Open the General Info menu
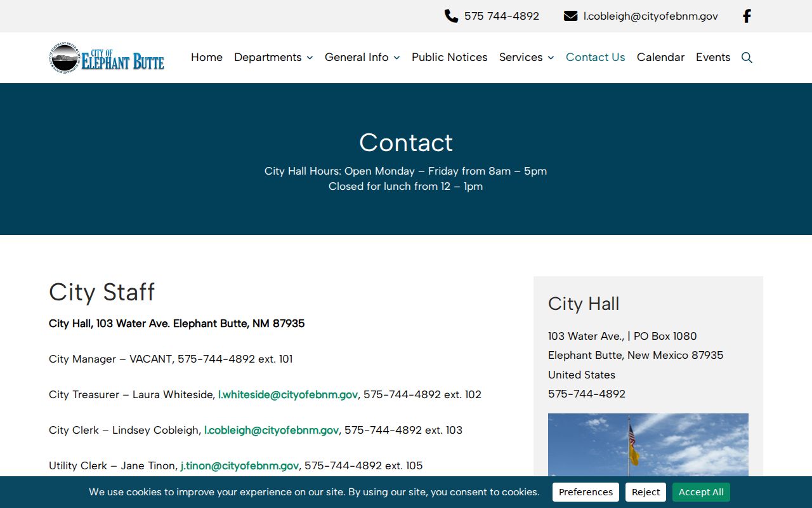 pyautogui.click(x=357, y=57)
